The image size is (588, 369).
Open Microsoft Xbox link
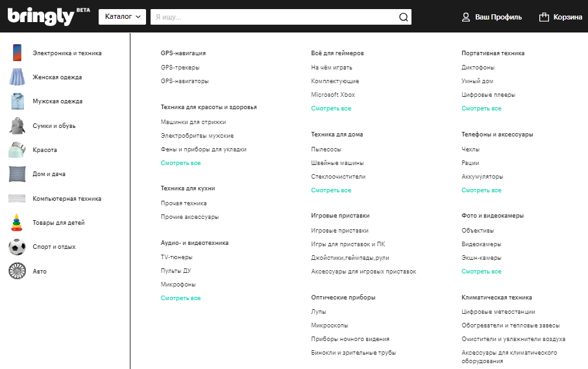[x=333, y=95]
